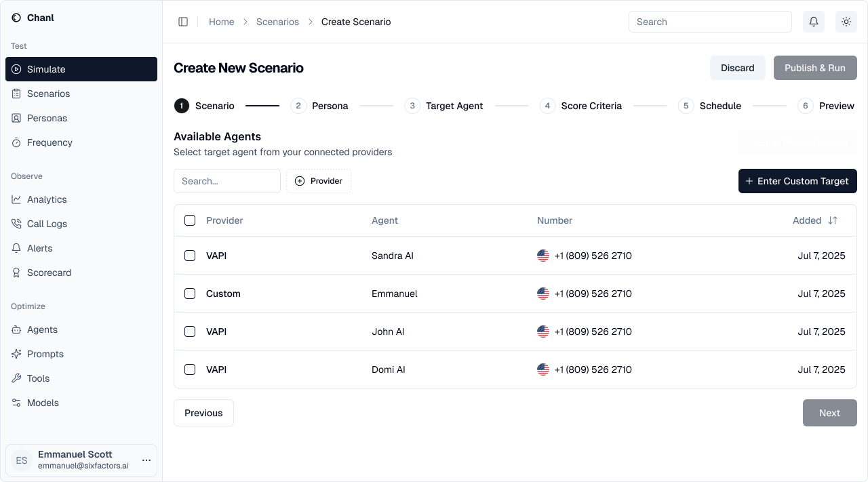Check the row for Domi AI

point(190,369)
